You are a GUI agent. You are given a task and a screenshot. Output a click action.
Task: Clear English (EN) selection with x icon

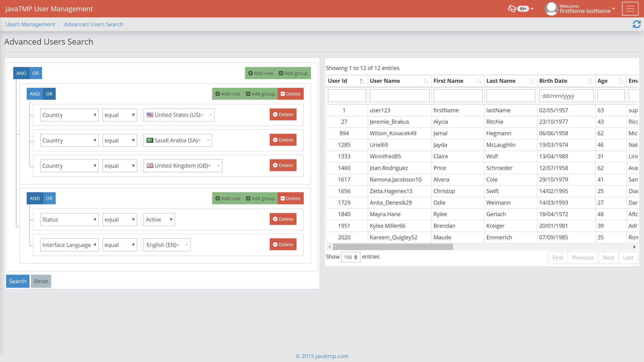(178, 245)
